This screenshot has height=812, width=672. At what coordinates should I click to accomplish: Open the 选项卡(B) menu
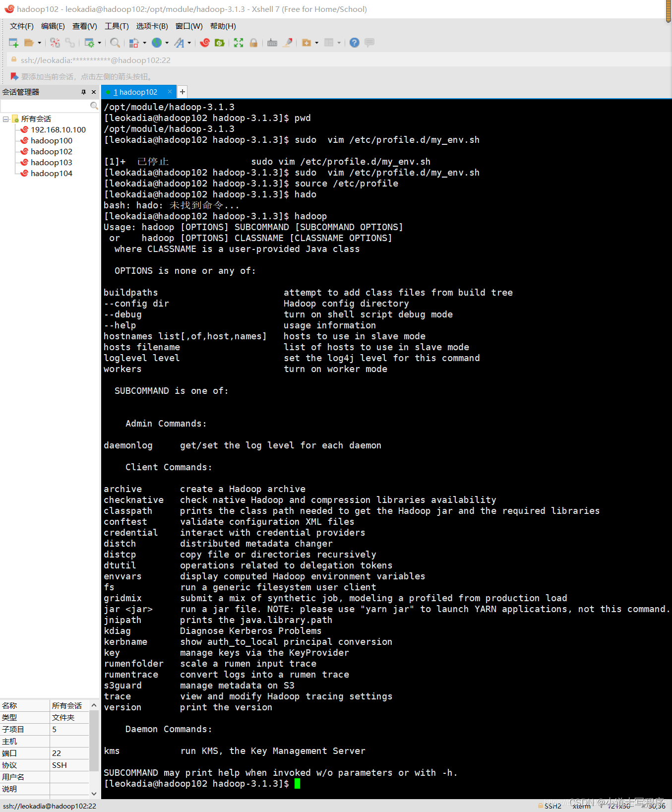pos(152,26)
